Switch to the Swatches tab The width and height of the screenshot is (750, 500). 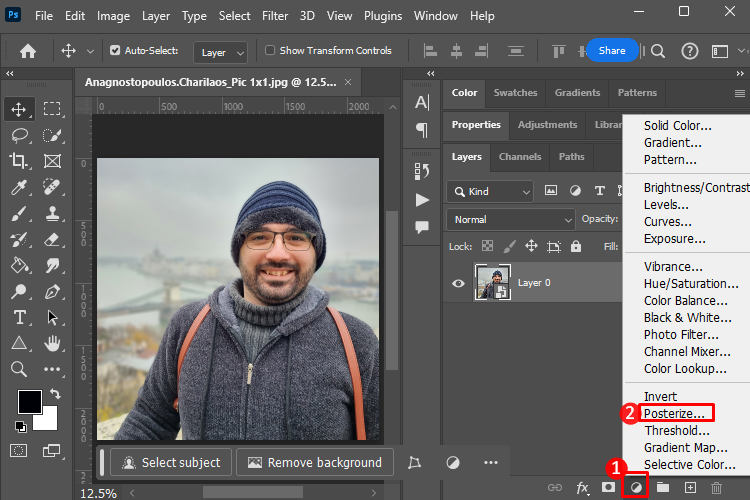pos(515,93)
